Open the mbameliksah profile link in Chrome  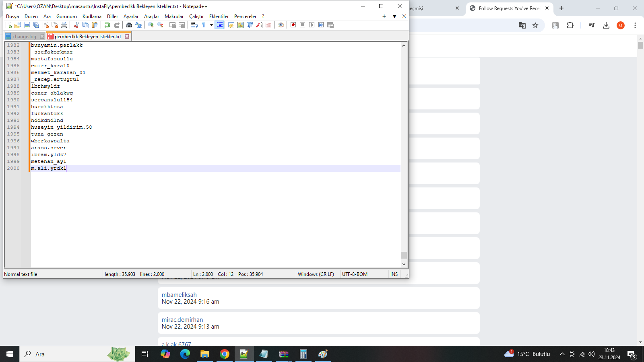pos(179,295)
